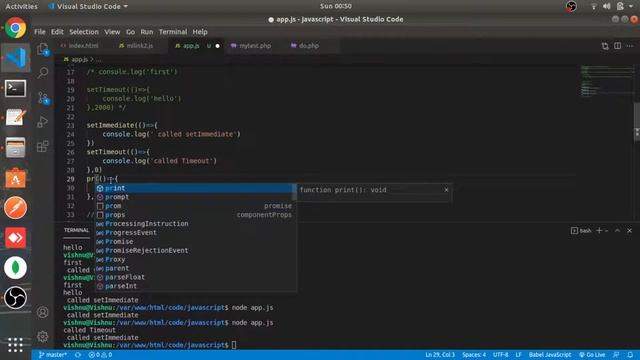Pick ProcessingInstruction from autocomplete list

click(194, 224)
